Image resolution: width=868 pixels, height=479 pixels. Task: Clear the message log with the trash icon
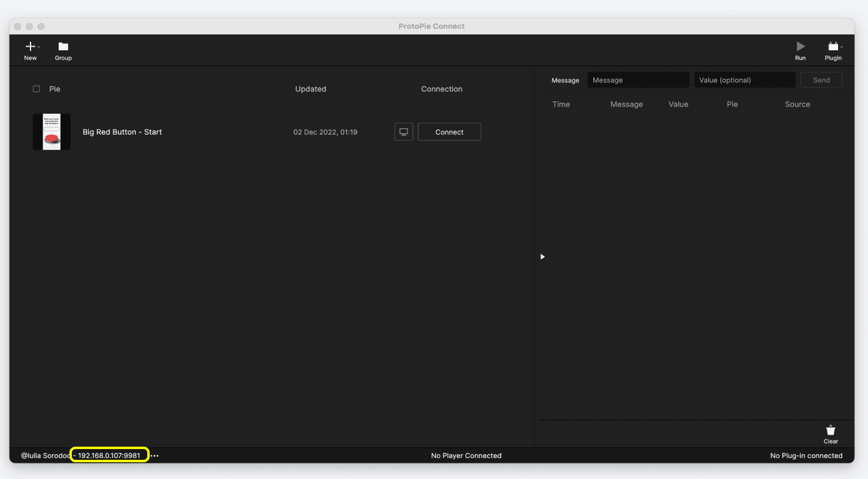coord(831,430)
